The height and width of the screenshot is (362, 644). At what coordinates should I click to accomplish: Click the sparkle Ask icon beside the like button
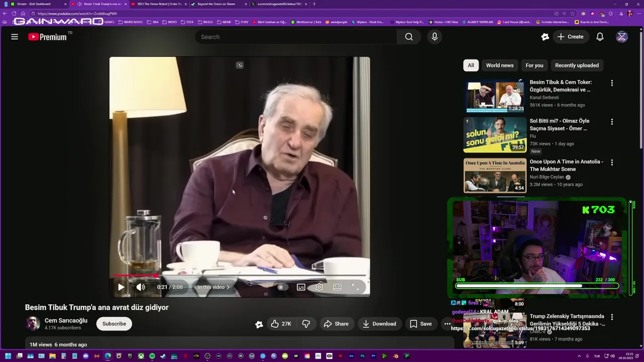259,324
